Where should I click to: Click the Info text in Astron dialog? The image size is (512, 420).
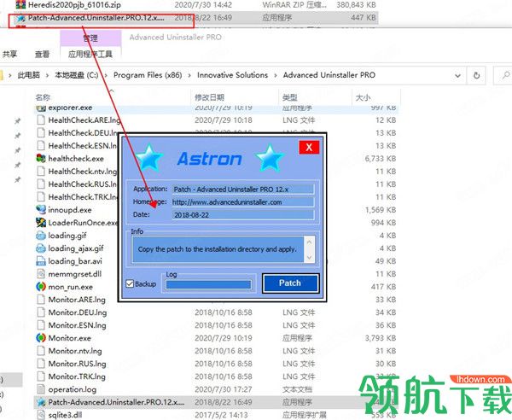(217, 249)
